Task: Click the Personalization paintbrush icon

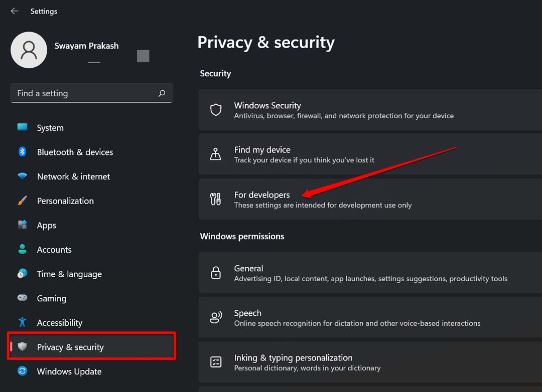Action: [23, 201]
